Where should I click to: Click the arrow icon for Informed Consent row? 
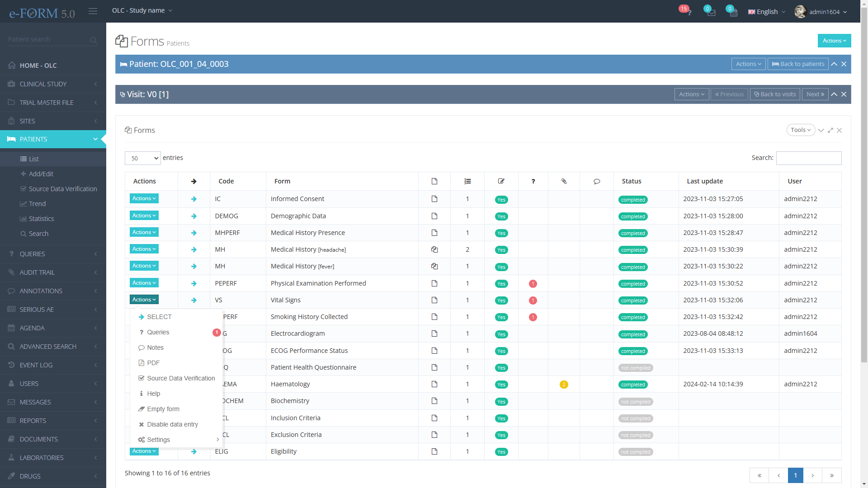click(x=193, y=199)
